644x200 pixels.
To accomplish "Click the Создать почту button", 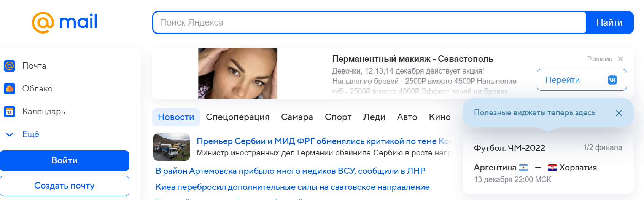I will 64,186.
